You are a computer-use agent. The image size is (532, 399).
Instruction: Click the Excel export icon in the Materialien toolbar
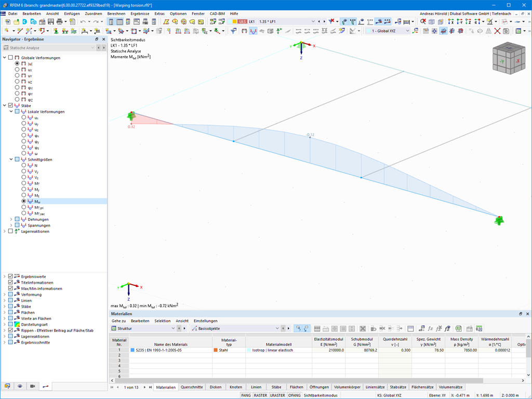coord(458,328)
